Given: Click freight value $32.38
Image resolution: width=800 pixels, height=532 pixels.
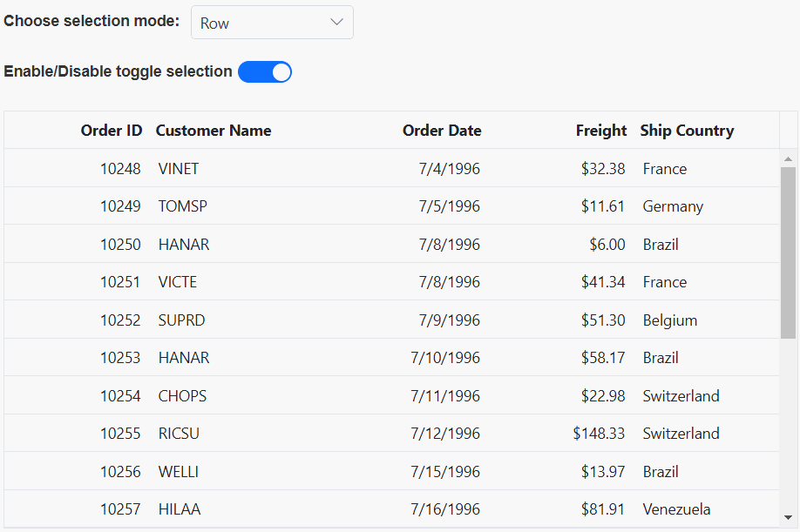Looking at the screenshot, I should click(x=603, y=169).
